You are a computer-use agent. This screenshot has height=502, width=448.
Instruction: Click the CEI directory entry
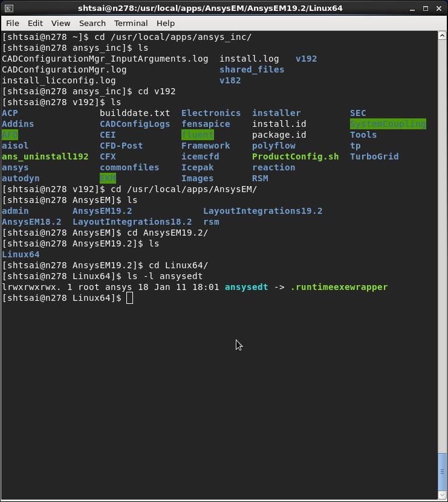pyautogui.click(x=108, y=135)
